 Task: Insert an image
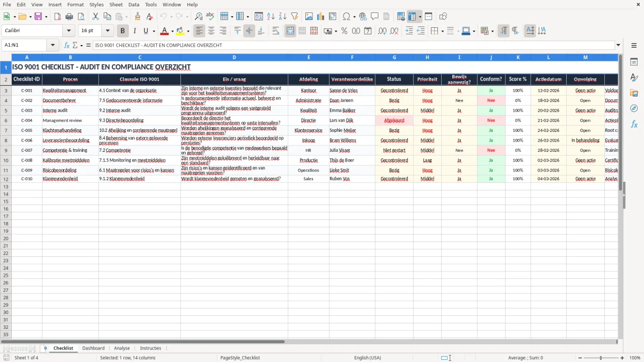[309, 17]
